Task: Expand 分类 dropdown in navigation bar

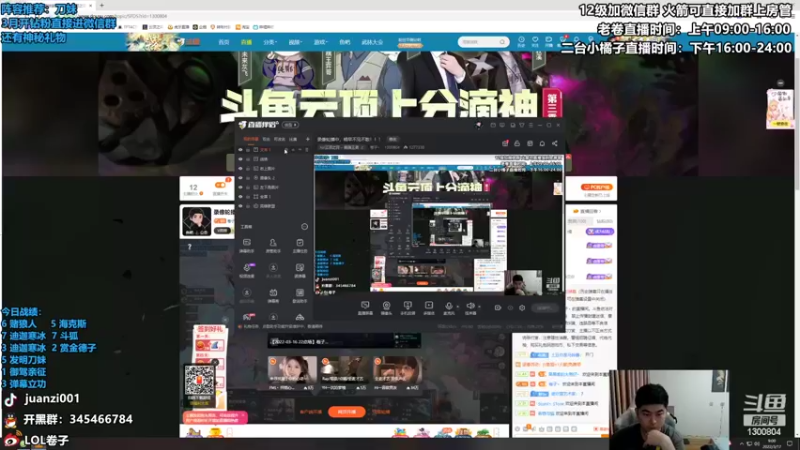Action: (x=270, y=42)
